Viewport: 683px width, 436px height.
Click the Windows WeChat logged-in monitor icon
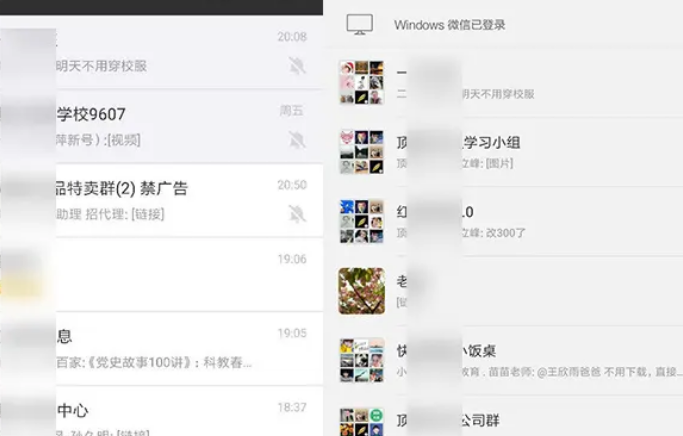point(359,24)
